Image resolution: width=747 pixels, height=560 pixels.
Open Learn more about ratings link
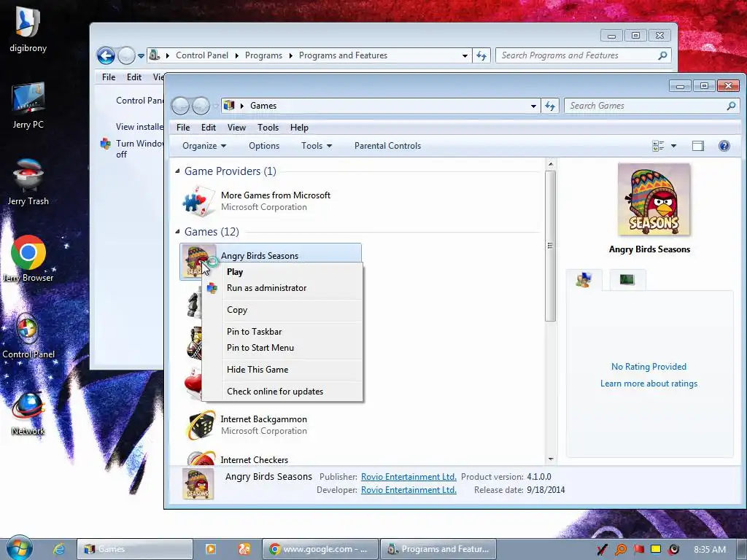[649, 384]
